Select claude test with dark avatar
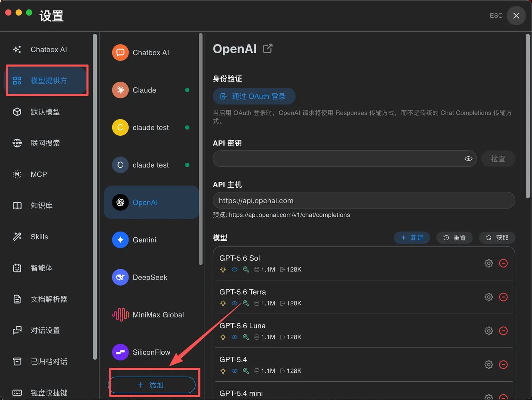Viewport: 532px width, 400px height. [x=151, y=165]
